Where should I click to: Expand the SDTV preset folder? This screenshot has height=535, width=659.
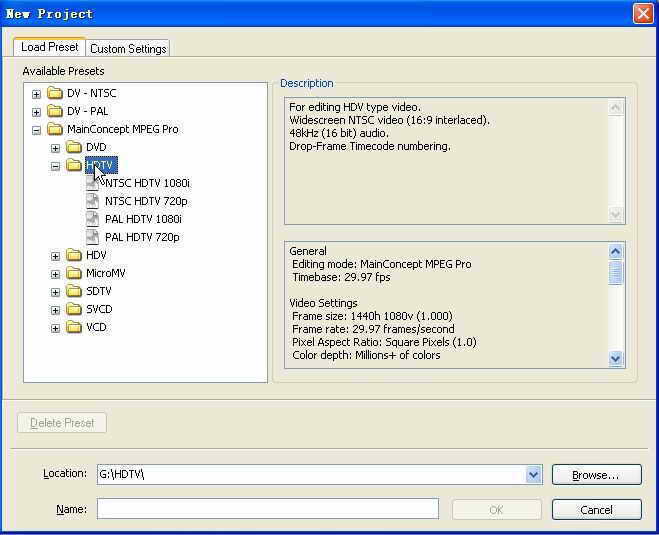coord(56,291)
